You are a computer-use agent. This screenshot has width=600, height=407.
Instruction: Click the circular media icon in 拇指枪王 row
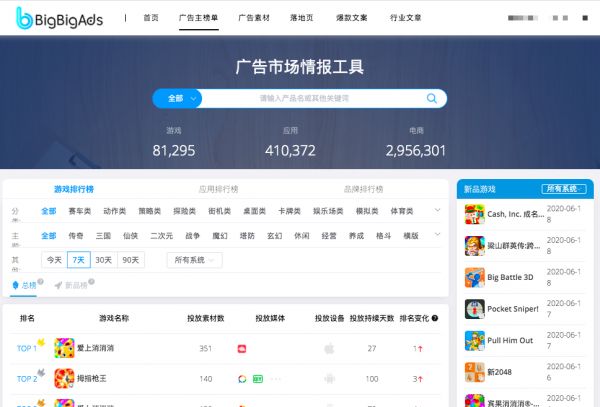pyautogui.click(x=242, y=379)
